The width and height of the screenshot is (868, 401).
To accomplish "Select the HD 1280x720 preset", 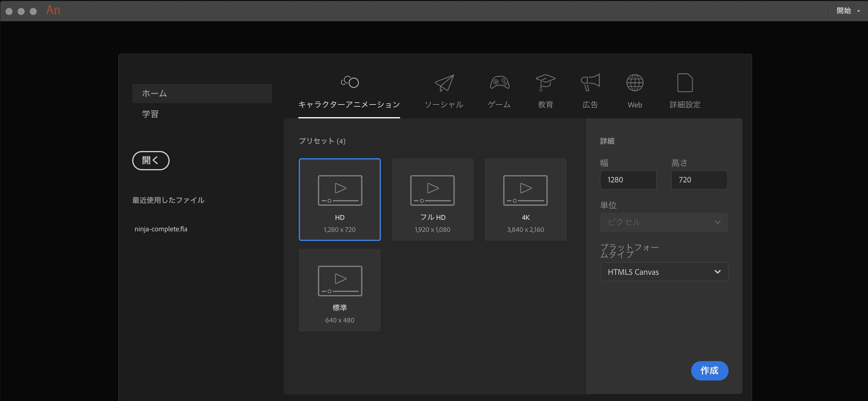I will coord(339,199).
